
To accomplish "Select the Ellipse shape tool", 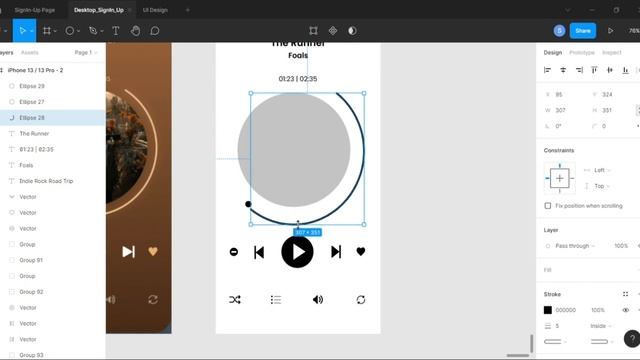I will coord(70,31).
